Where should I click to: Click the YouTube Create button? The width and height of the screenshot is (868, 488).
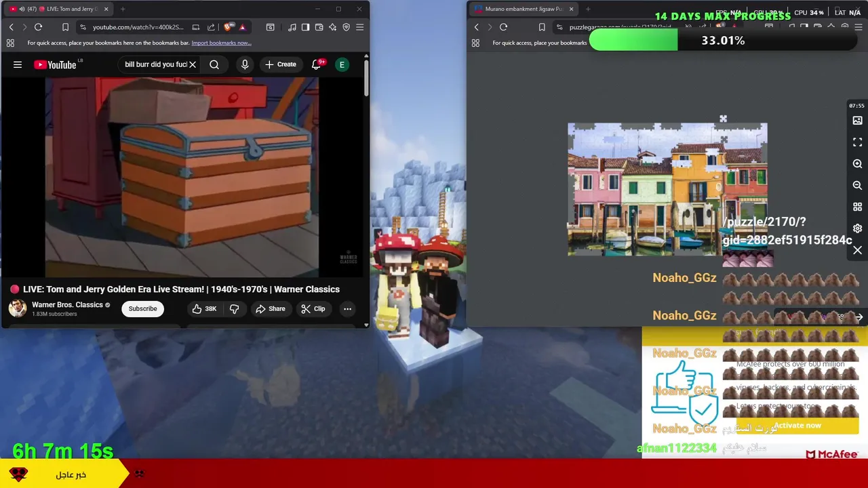coord(281,64)
